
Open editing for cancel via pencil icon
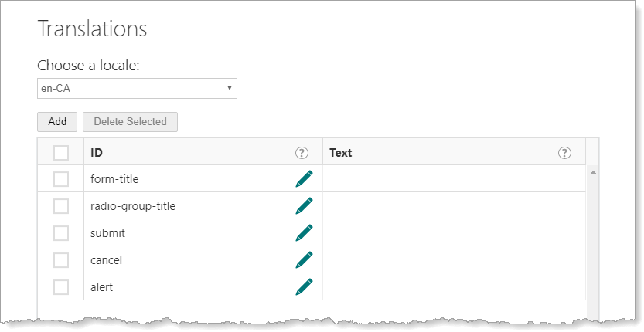pos(304,260)
